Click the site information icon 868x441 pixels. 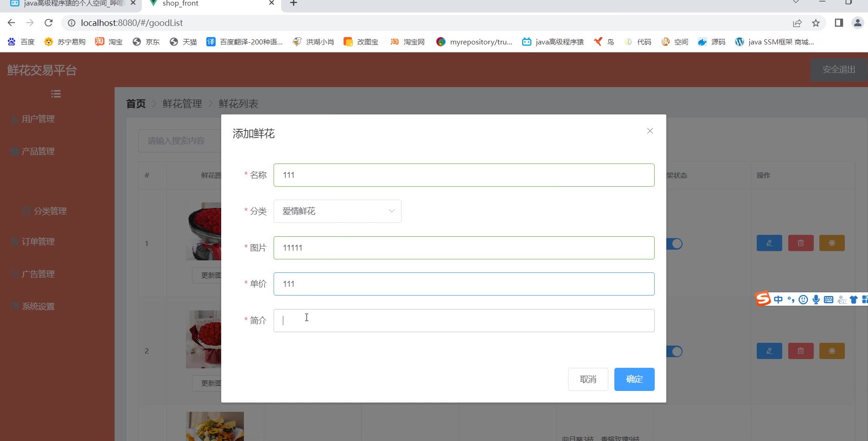coord(71,23)
